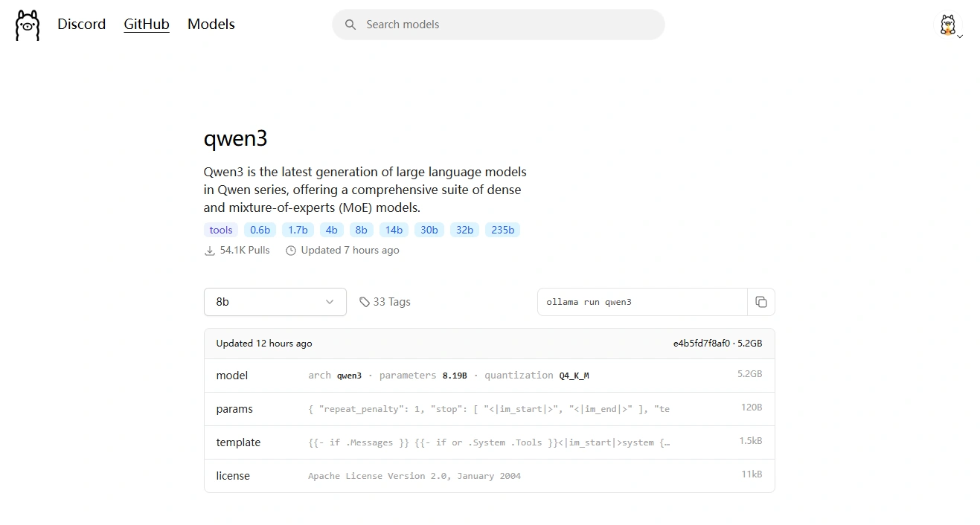This screenshot has width=980, height=525.
Task: Open the Ollama llama logo home page
Action: click(28, 25)
